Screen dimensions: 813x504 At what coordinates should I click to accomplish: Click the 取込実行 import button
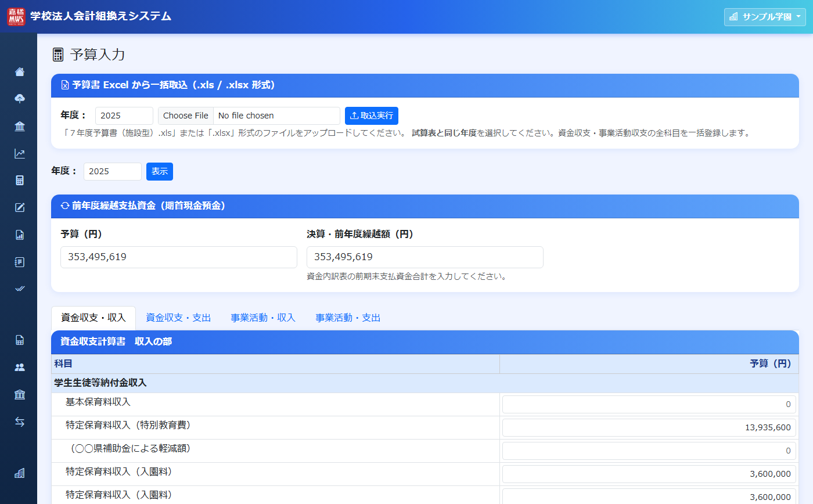pyautogui.click(x=372, y=116)
